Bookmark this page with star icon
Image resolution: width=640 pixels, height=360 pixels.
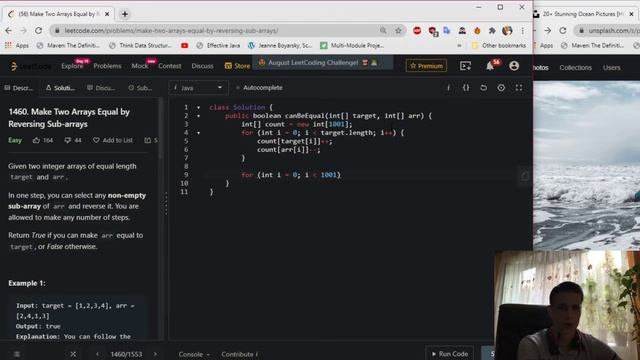click(x=398, y=31)
